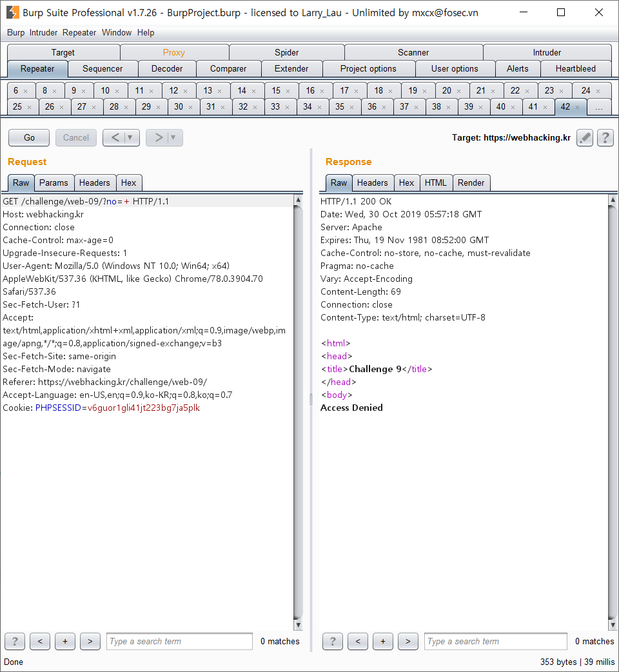Select the response Hex tab

[x=406, y=183]
